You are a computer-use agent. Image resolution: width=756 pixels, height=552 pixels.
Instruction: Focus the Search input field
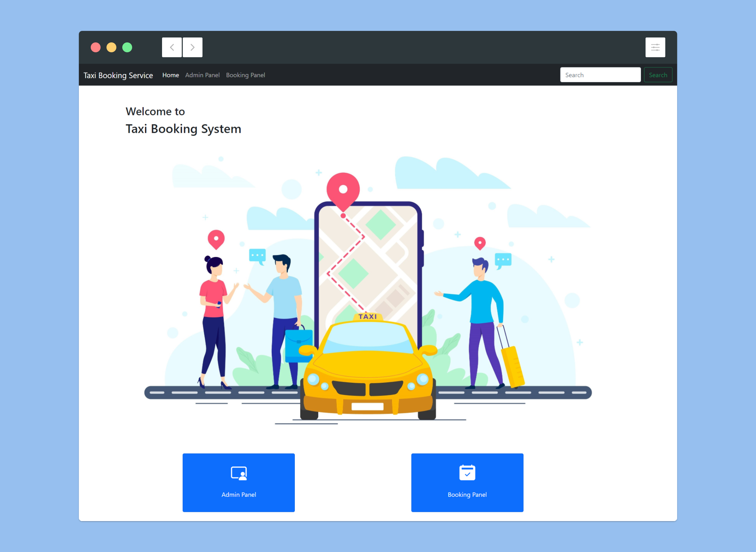click(600, 75)
